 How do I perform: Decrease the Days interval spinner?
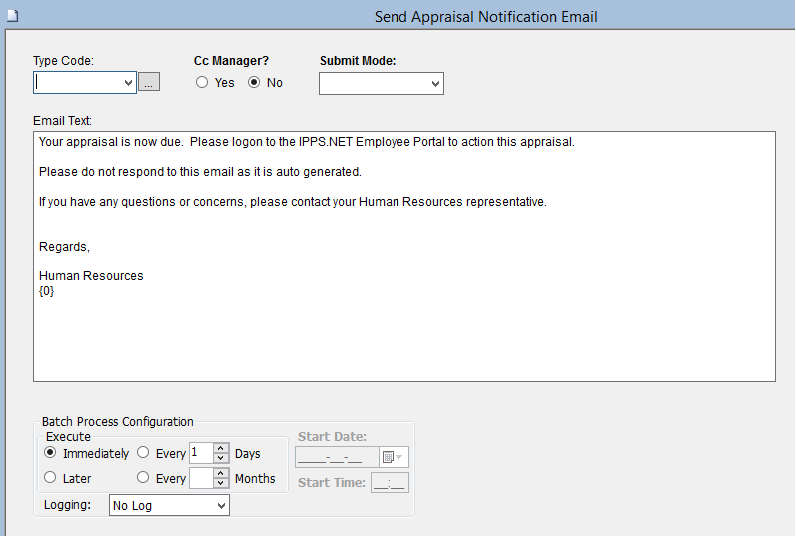(222, 458)
